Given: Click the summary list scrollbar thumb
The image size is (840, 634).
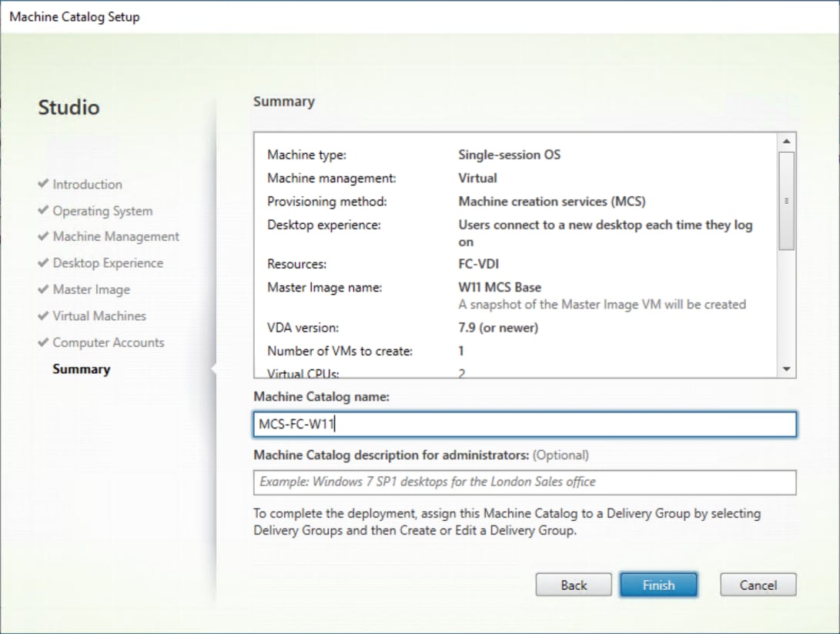Looking at the screenshot, I should (786, 201).
